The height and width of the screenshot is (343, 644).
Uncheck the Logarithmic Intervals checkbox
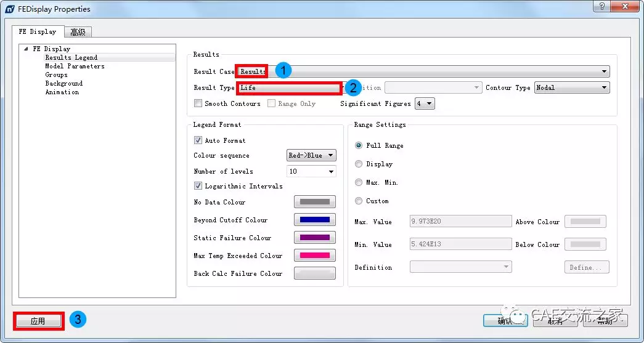[198, 186]
